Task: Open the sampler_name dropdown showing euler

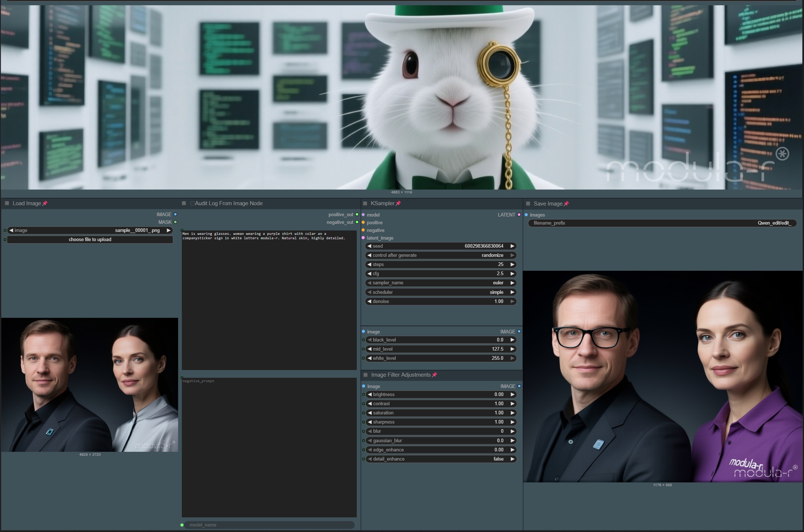Action: pyautogui.click(x=440, y=282)
